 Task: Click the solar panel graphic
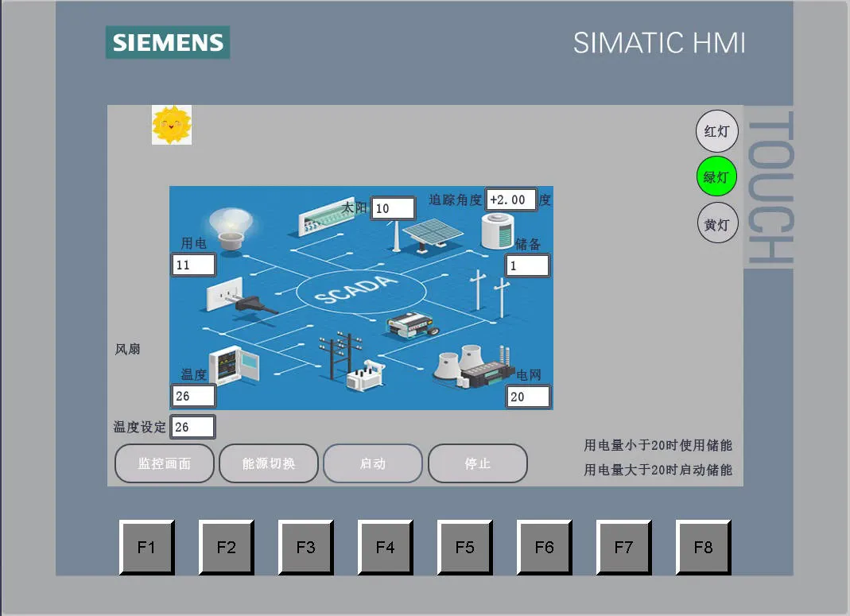(432, 235)
